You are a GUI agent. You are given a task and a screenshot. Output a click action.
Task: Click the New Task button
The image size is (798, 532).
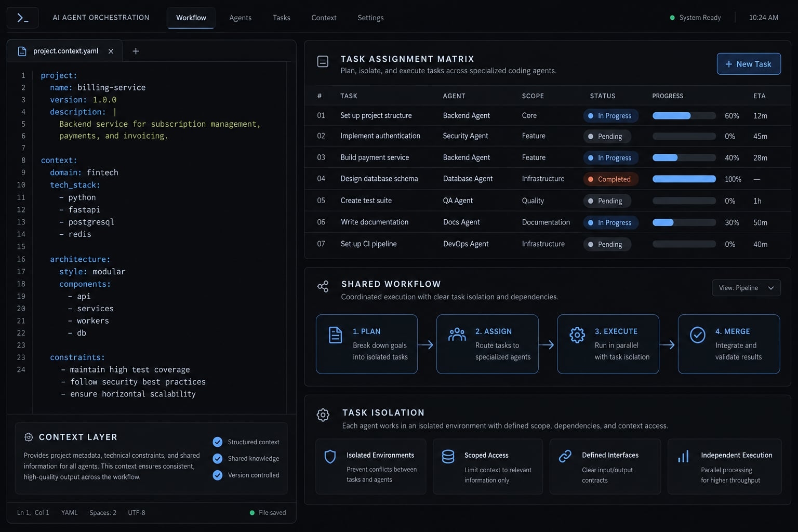(749, 64)
